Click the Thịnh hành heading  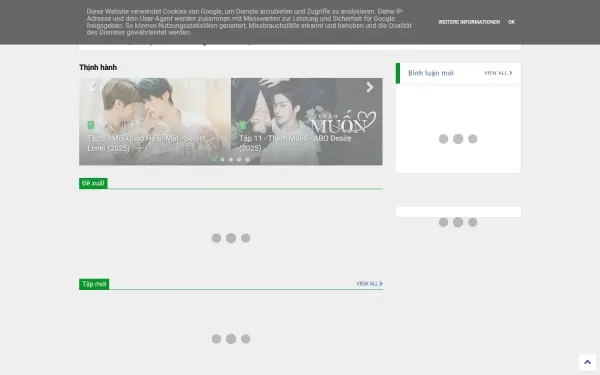tap(98, 67)
